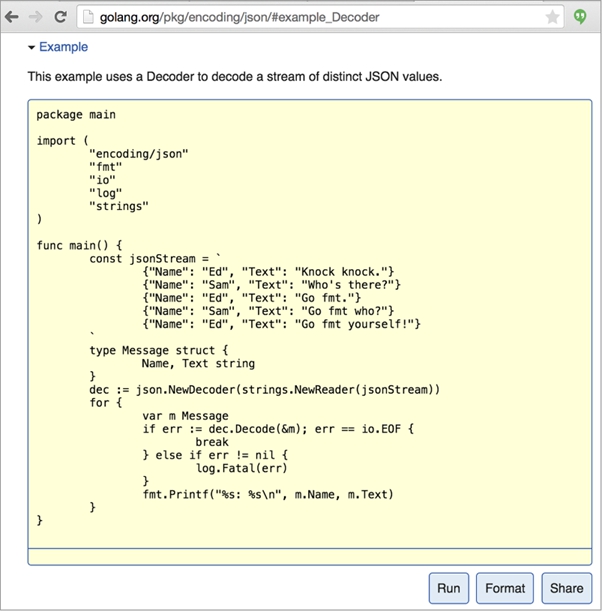This screenshot has width=602, height=611.
Task: Run the Decoder example code
Action: [449, 588]
